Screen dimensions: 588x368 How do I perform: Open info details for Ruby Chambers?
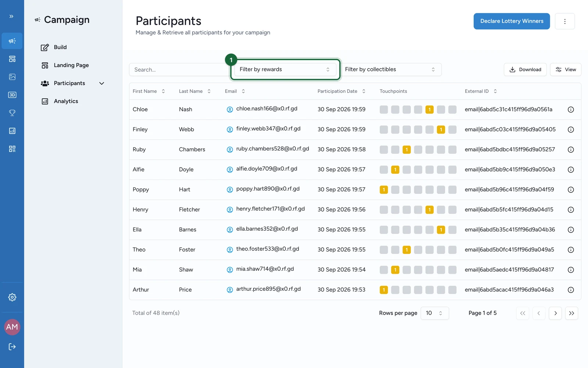pyautogui.click(x=571, y=150)
